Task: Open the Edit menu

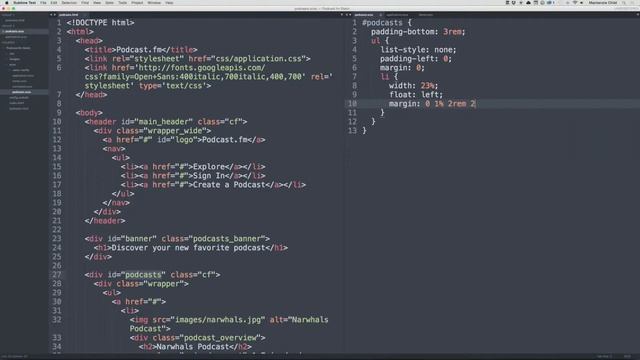Action: [x=54, y=2]
